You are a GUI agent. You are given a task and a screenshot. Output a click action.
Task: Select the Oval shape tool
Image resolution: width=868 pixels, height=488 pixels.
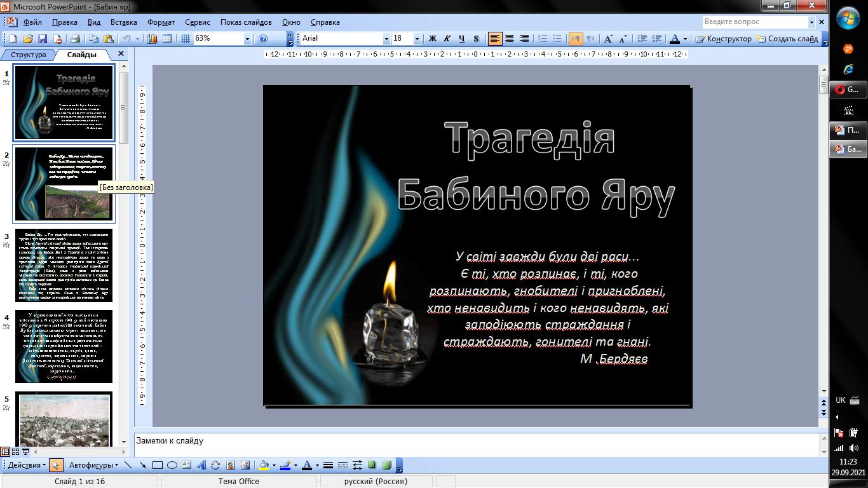172,465
